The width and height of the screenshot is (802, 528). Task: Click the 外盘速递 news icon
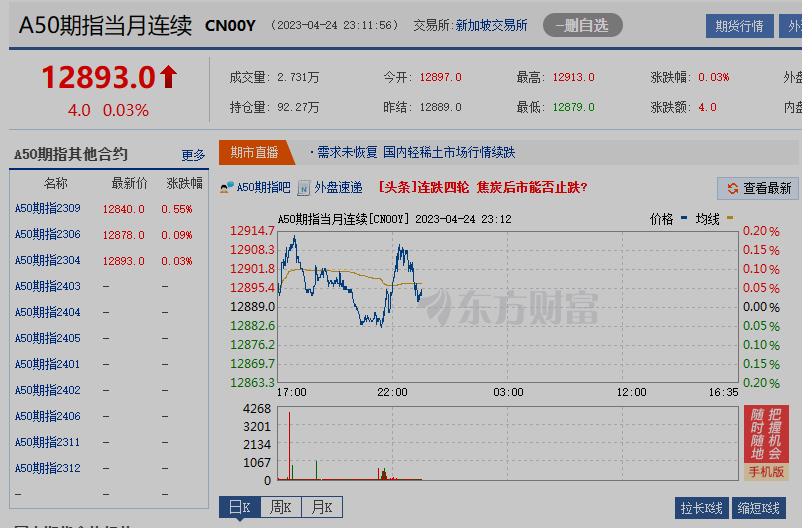click(x=304, y=187)
